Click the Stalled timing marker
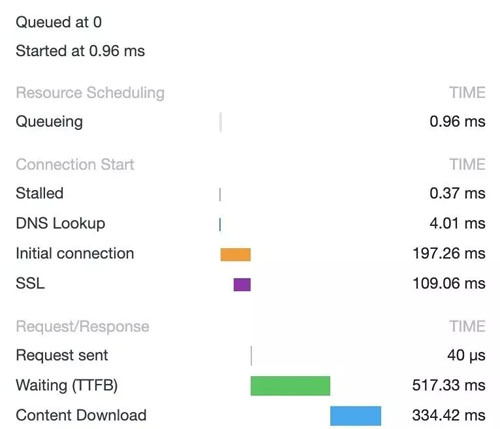 [220, 194]
